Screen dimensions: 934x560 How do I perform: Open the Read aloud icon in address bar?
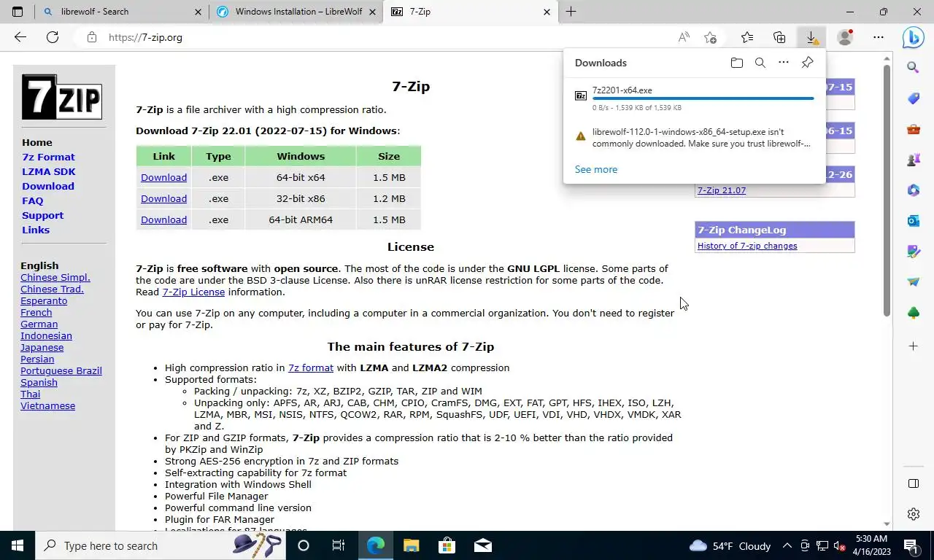684,37
